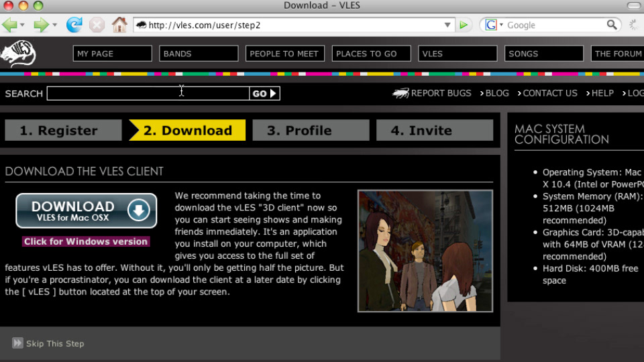Click the MAC SYSTEM CONFIGURATION heading
644x362 pixels.
(x=561, y=134)
